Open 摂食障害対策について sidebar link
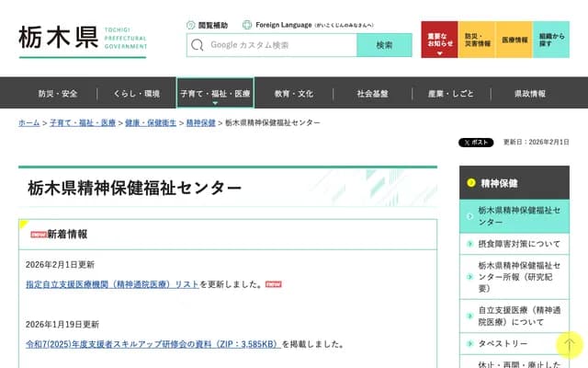 [514, 244]
